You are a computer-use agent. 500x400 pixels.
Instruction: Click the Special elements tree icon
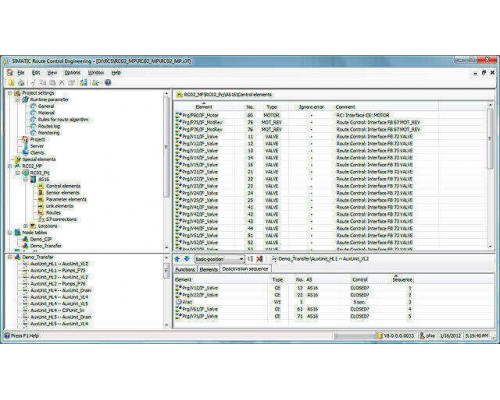[18, 159]
